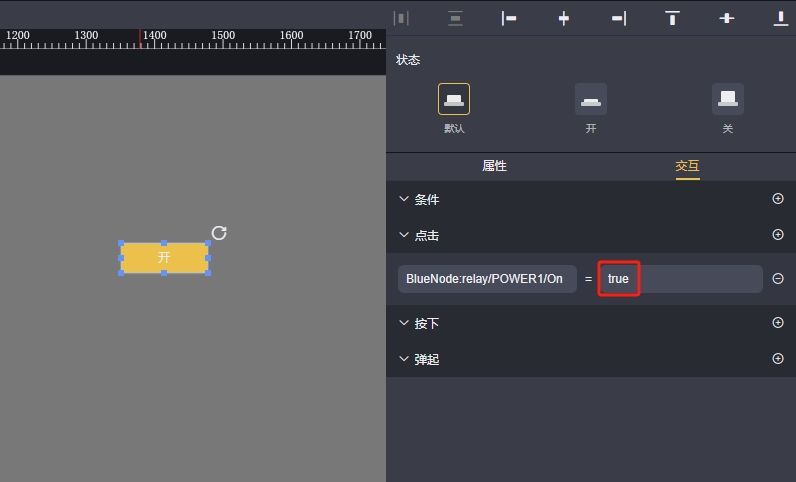Add a new 按下 action with plus
Screen dimensions: 796x482
pos(778,323)
